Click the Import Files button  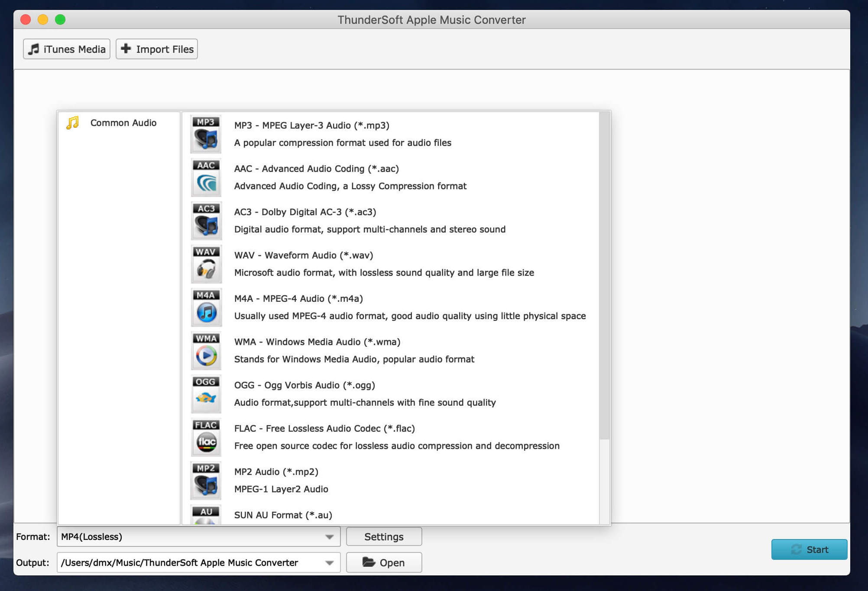(157, 49)
